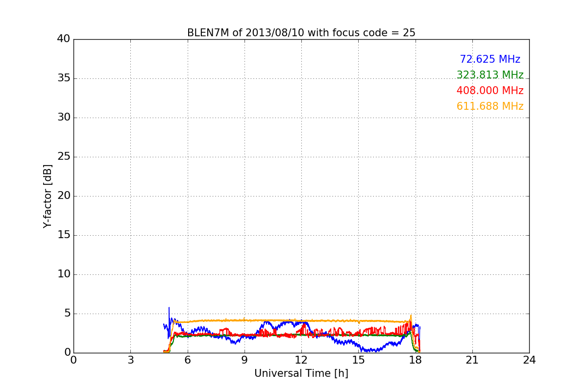Select the 408.000 MHz legend label
The height and width of the screenshot is (392, 588).
click(x=490, y=91)
